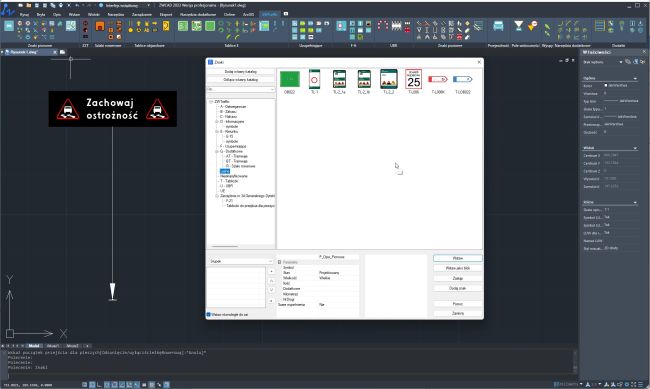The width and height of the screenshot is (650, 389).
Task: Click the Pomoc button
Action: [x=458, y=304]
